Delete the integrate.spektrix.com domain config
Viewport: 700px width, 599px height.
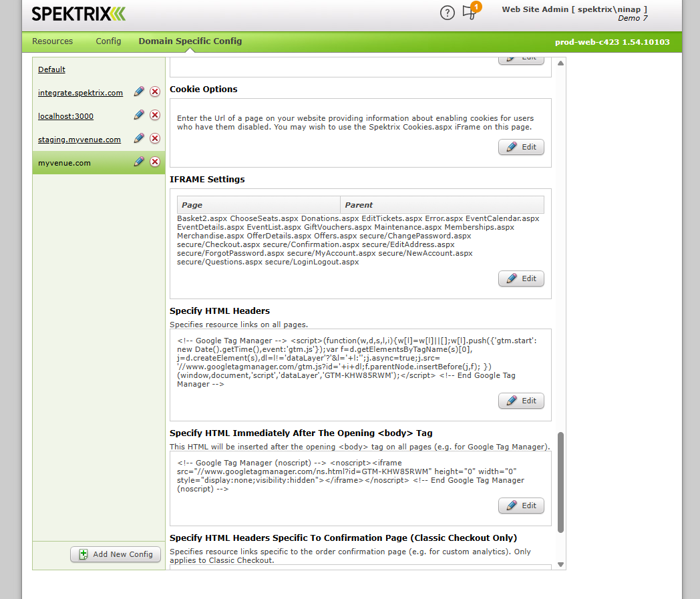tap(155, 92)
